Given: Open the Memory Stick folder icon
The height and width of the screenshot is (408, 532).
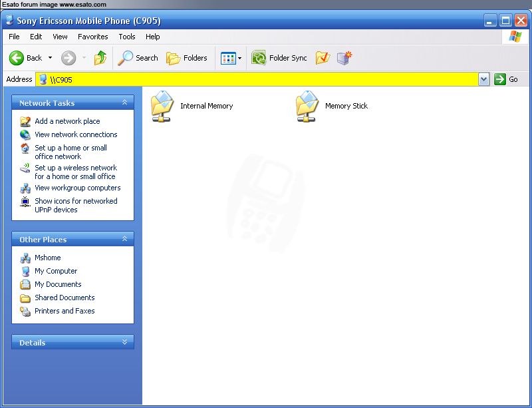Looking at the screenshot, I should (307, 106).
